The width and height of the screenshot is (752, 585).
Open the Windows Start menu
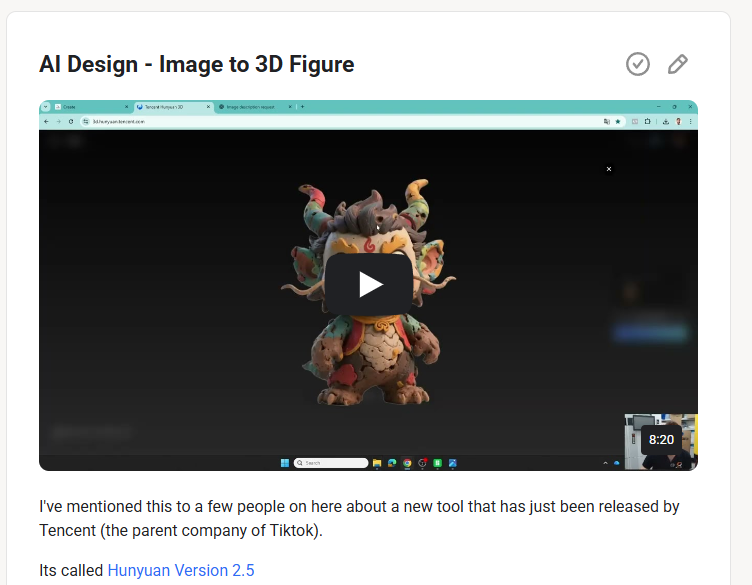click(x=285, y=463)
